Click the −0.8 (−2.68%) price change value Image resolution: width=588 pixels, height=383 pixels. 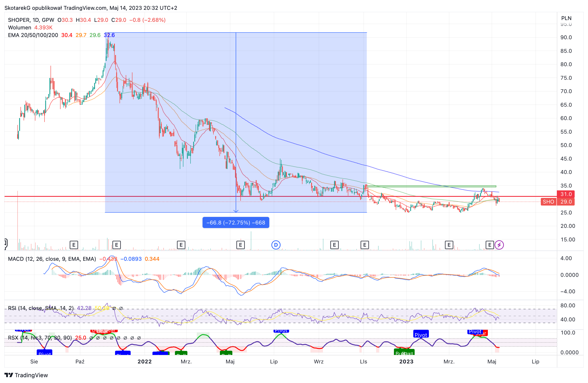(147, 20)
